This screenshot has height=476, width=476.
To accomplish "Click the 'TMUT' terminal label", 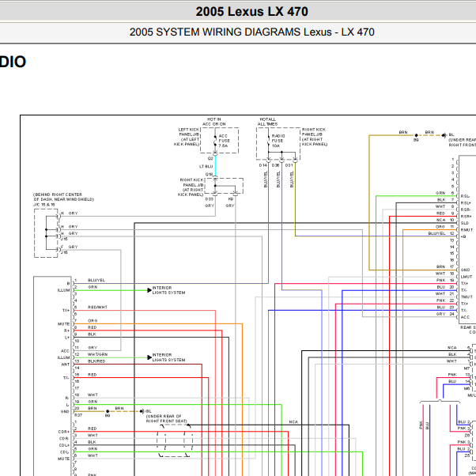I will click(x=467, y=297).
